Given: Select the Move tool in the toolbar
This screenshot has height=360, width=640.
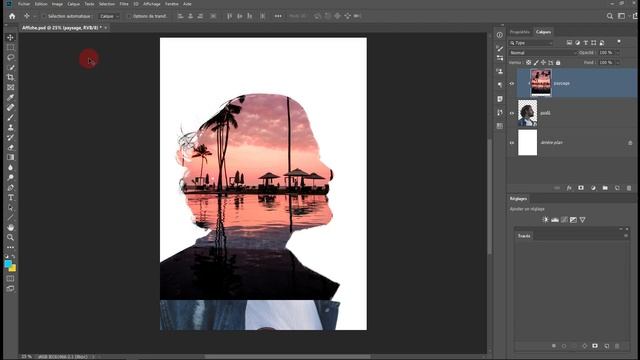Looking at the screenshot, I should click(11, 38).
